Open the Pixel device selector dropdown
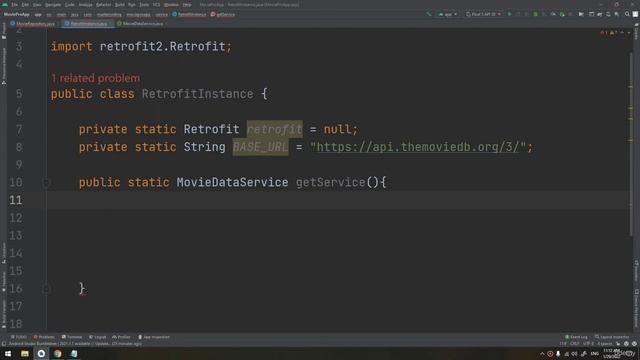This screenshot has width=640, height=360. [483, 14]
